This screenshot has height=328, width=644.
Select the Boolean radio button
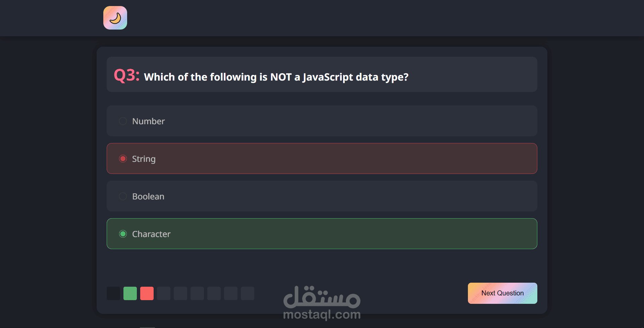(x=123, y=196)
